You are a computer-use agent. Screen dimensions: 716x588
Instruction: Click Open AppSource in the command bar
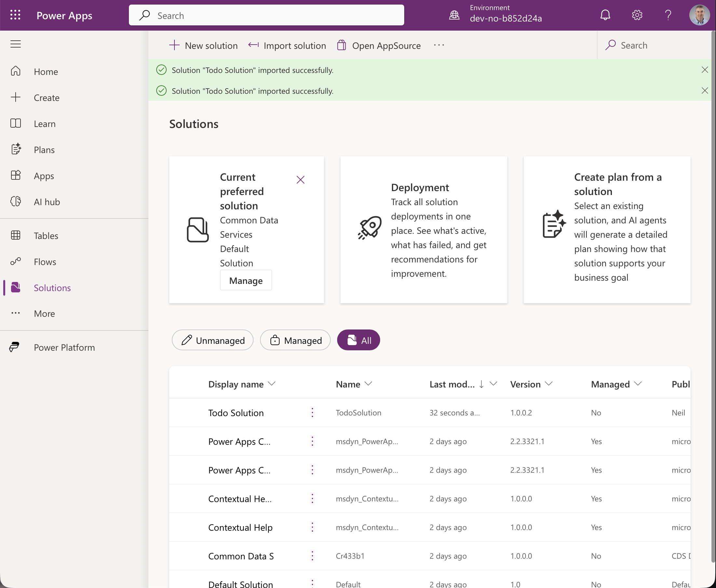[x=379, y=45]
